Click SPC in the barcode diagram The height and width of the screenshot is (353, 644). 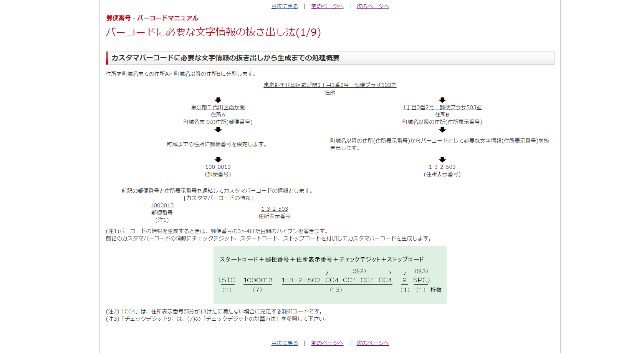pos(420,280)
